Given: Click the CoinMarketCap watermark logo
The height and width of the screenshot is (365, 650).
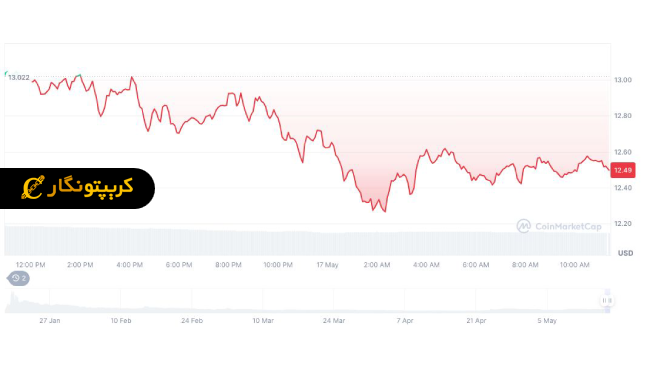Looking at the screenshot, I should pyautogui.click(x=559, y=226).
